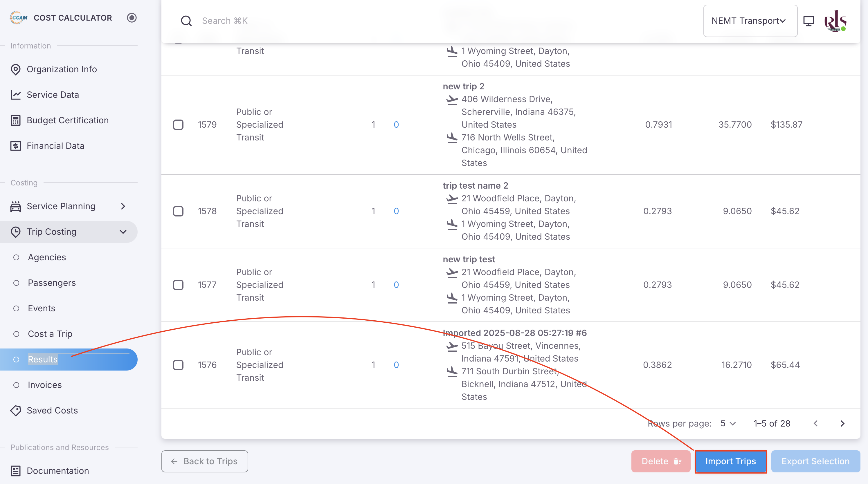Tick the checkbox for trip 1577
868x484 pixels.
[178, 285]
